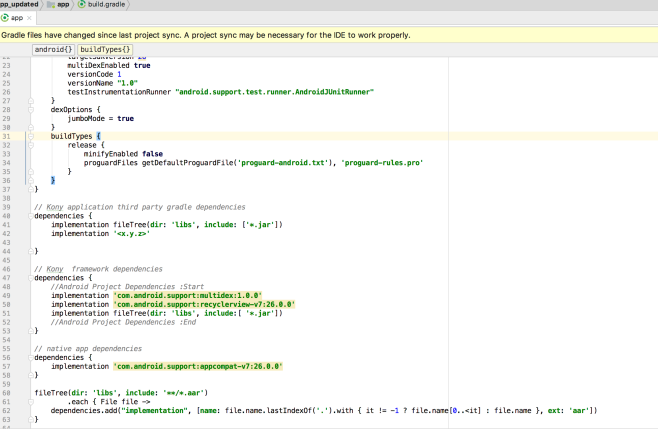Collapse the dependencies block at line 47

[31, 278]
